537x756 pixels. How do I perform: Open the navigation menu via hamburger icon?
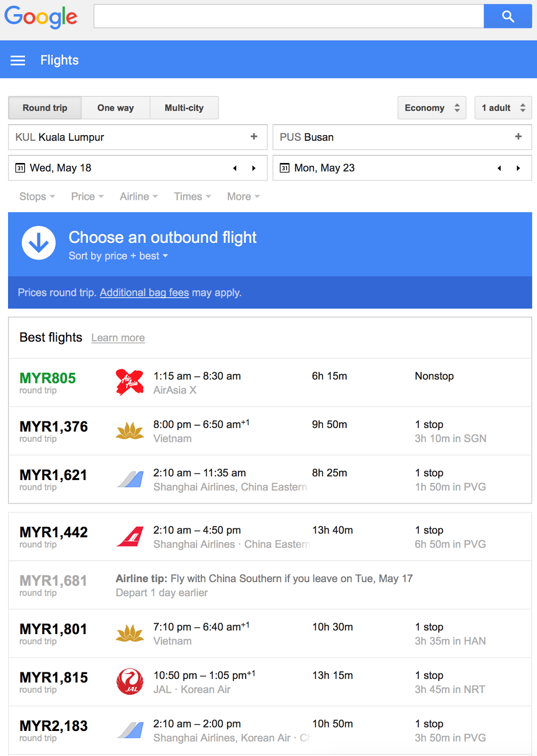point(17,60)
